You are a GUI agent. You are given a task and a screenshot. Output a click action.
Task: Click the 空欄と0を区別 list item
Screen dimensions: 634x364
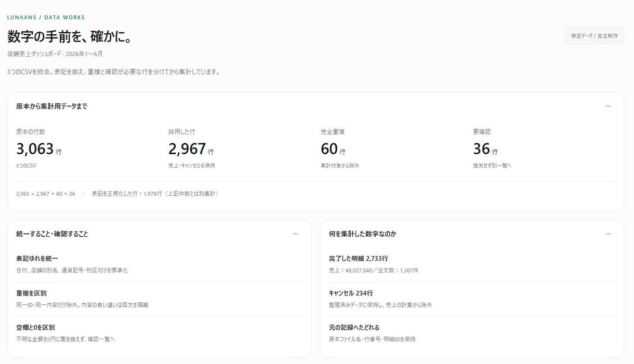159,333
